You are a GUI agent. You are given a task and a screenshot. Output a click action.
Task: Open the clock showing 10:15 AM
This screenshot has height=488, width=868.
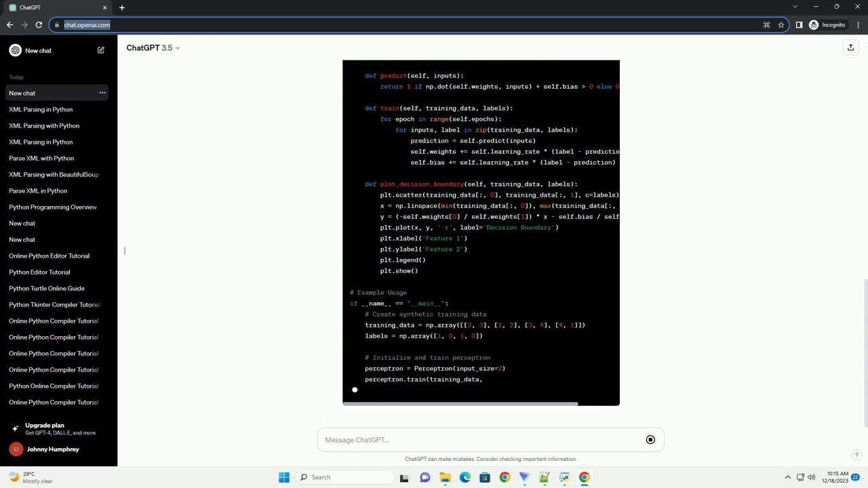pos(837,477)
